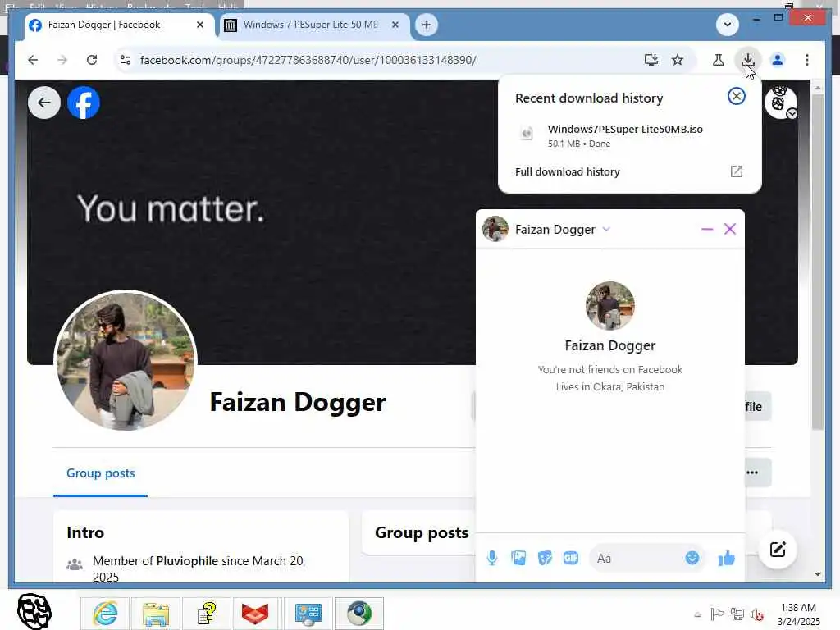This screenshot has height=630, width=840.
Task: Open the emoji picker in chat
Action: (692, 558)
